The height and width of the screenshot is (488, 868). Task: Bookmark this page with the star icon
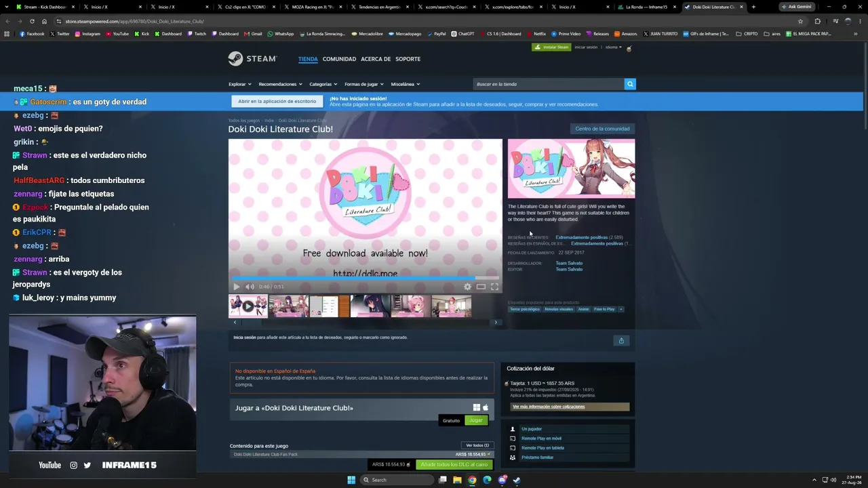pyautogui.click(x=800, y=21)
